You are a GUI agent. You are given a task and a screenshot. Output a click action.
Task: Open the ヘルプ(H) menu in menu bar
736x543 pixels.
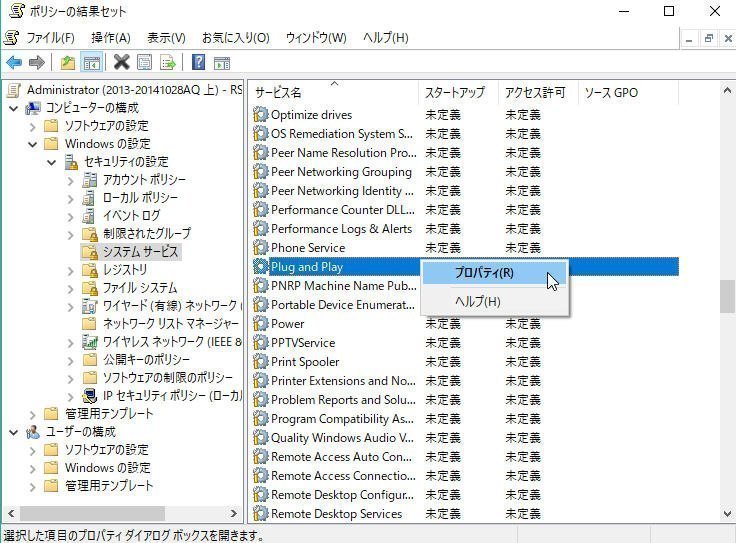pyautogui.click(x=385, y=38)
